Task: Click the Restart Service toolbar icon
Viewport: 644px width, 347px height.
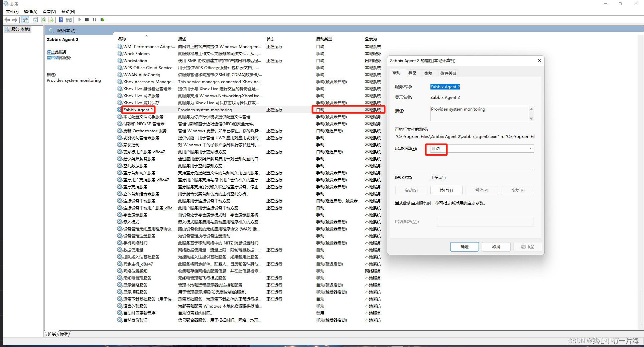Action: click(x=102, y=20)
